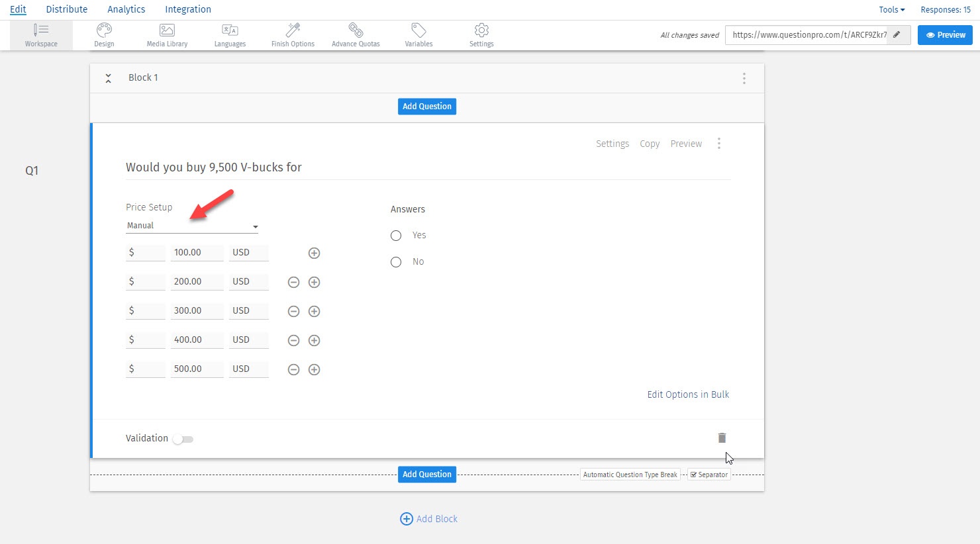Click the Add Block plus icon

pyautogui.click(x=407, y=519)
